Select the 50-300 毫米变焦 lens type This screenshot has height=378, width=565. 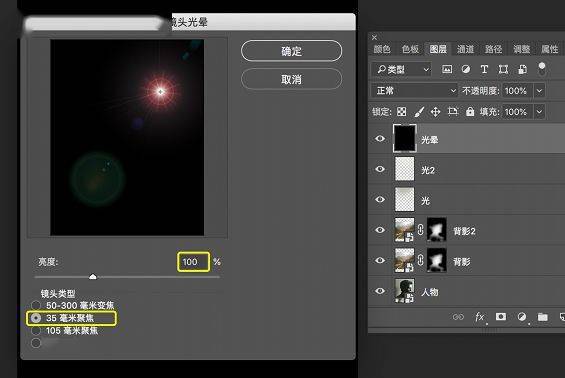click(x=36, y=305)
